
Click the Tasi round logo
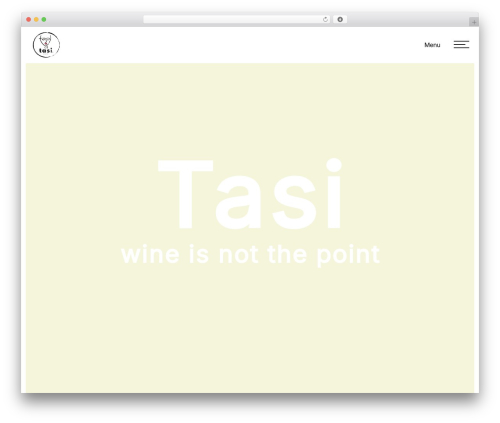tap(46, 45)
